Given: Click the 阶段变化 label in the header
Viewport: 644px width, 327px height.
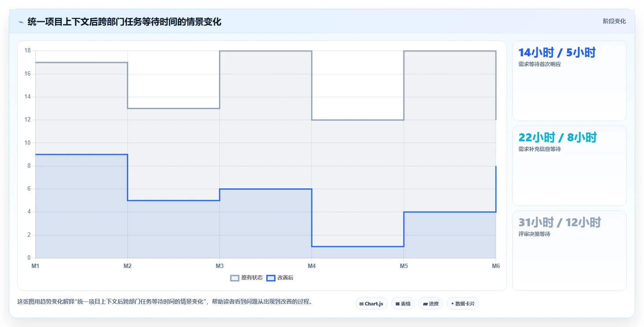Looking at the screenshot, I should pos(614,22).
